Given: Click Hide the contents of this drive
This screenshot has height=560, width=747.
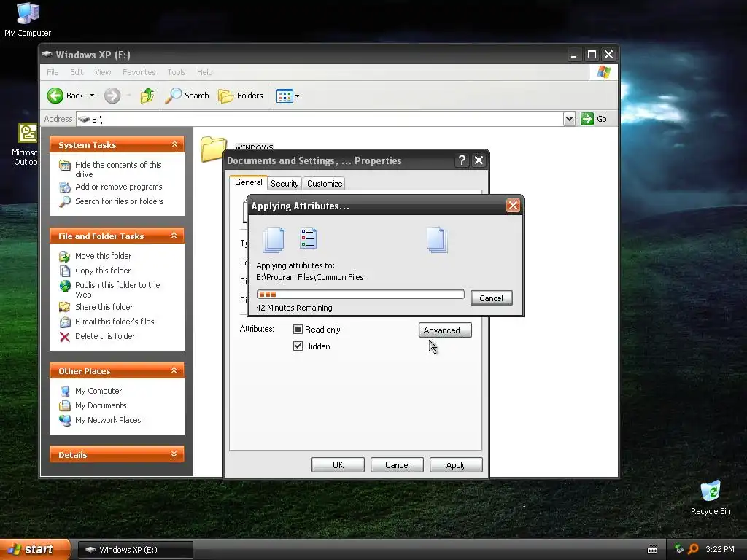Looking at the screenshot, I should pyautogui.click(x=118, y=169).
